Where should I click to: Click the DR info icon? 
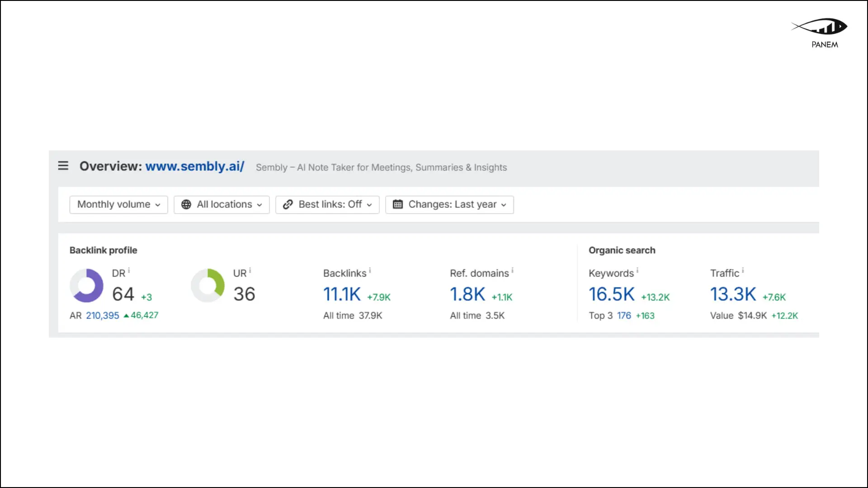coord(129,271)
